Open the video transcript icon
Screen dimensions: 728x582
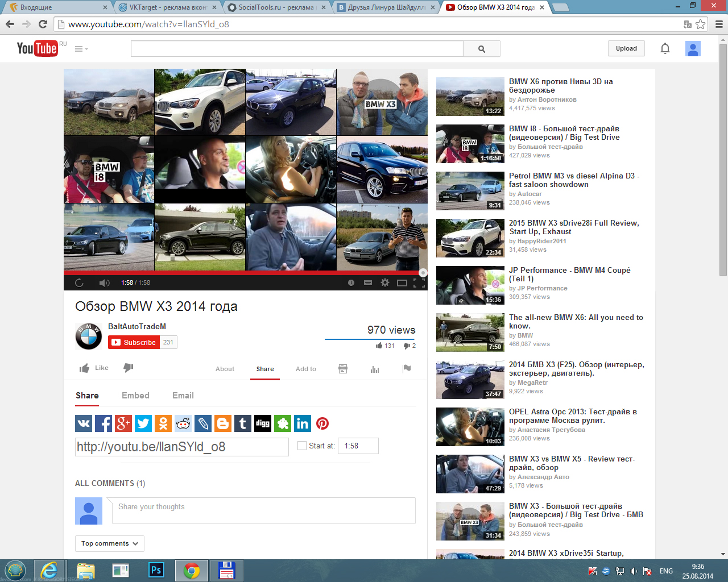point(343,369)
